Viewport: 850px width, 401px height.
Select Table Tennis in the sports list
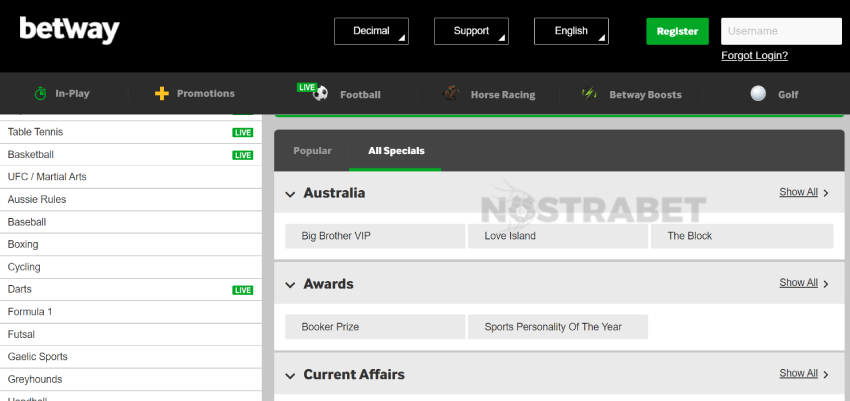(131, 132)
